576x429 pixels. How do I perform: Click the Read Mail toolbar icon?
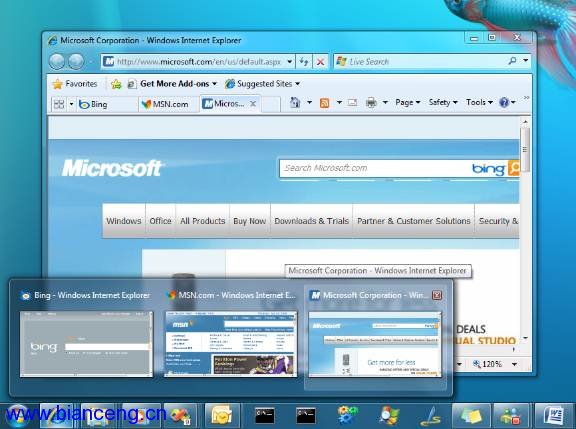coord(352,102)
